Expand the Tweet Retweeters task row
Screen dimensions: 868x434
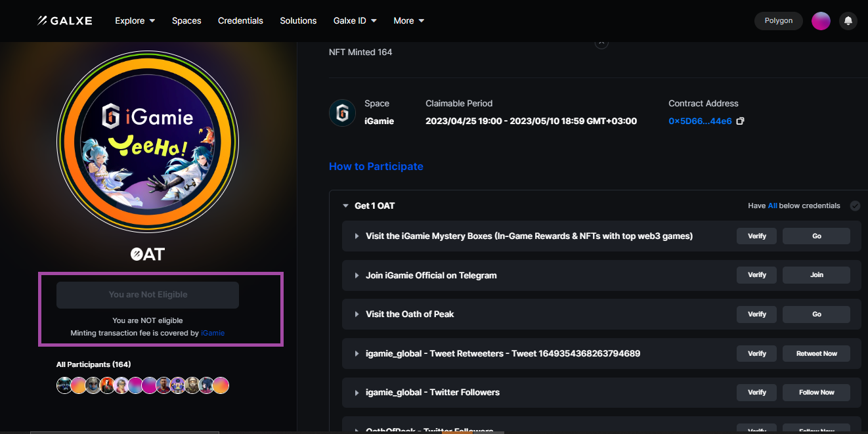click(x=357, y=353)
